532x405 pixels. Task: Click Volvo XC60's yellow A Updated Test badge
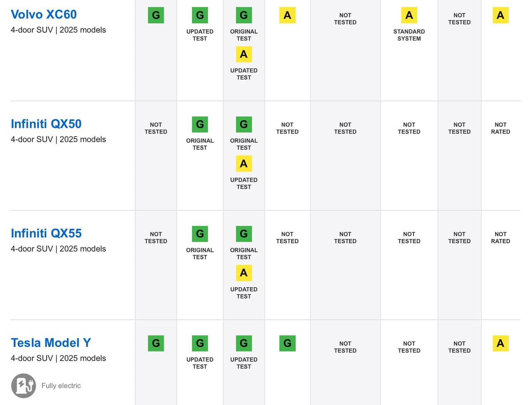[x=244, y=54]
